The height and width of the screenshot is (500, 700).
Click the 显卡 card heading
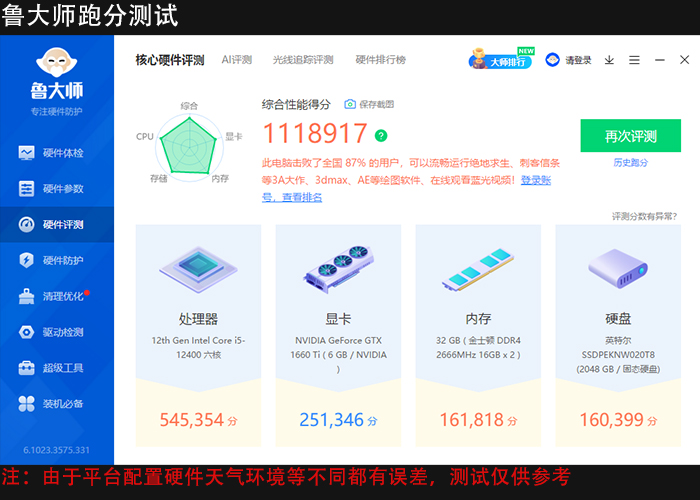[338, 319]
